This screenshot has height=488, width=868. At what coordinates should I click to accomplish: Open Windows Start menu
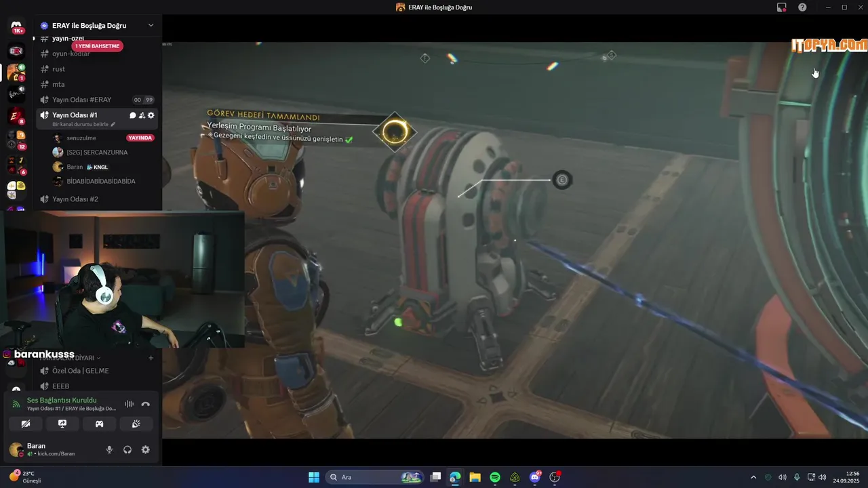click(314, 477)
